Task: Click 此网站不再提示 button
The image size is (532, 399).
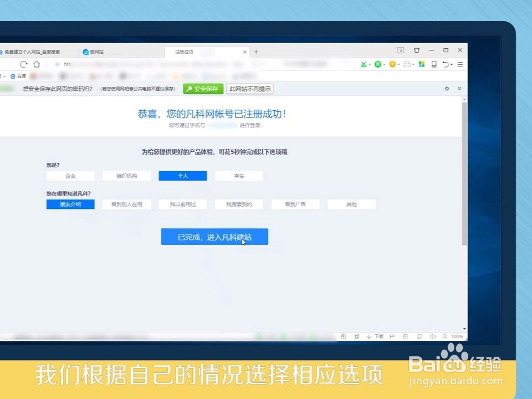Action: click(x=250, y=89)
